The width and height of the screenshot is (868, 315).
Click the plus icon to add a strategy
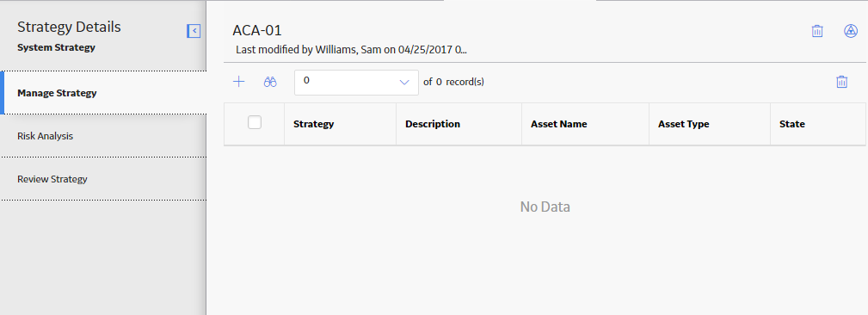pyautogui.click(x=238, y=82)
